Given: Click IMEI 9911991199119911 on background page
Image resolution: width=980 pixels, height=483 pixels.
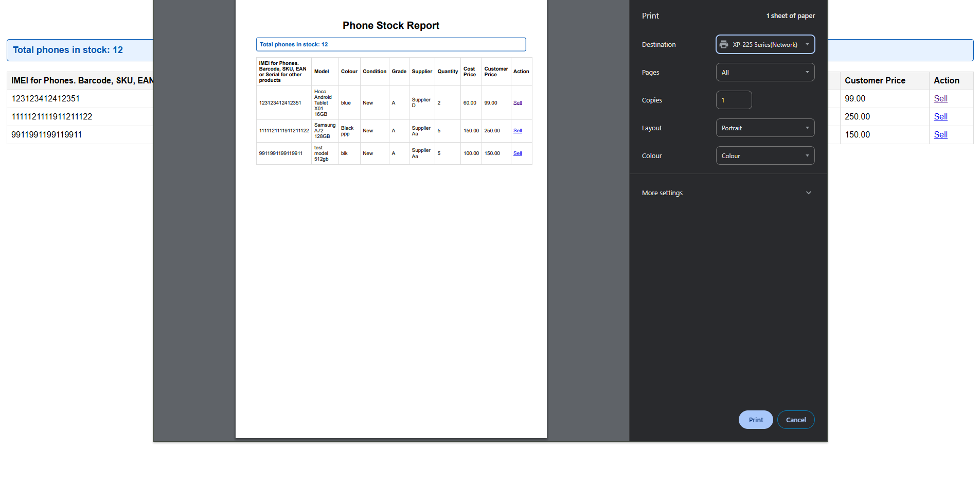Looking at the screenshot, I should point(47,134).
